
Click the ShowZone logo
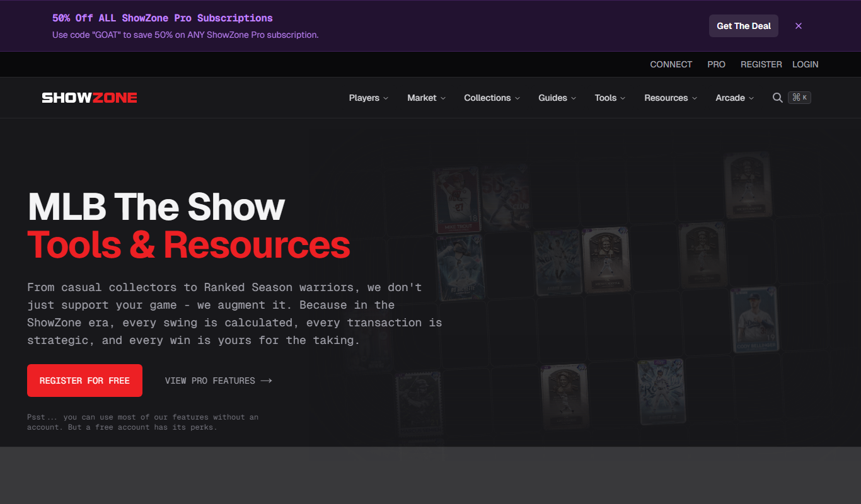(90, 98)
